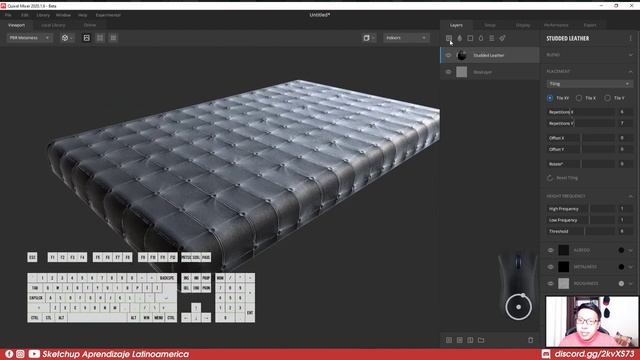This screenshot has width=640, height=360.
Task: Select the Tile XY radio button
Action: click(x=550, y=98)
